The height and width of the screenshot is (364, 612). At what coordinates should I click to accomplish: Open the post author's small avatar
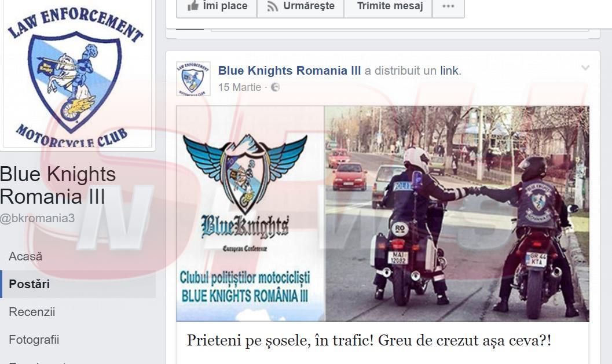click(193, 79)
